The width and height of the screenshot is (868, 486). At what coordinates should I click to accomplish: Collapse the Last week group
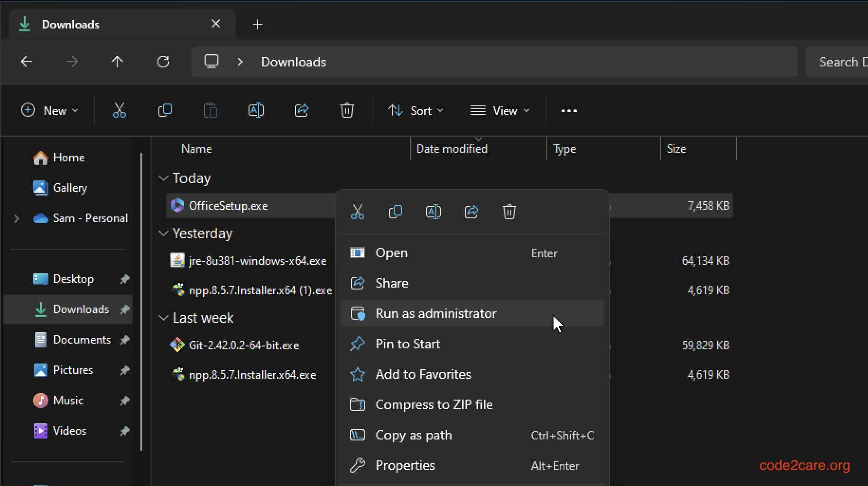[163, 318]
